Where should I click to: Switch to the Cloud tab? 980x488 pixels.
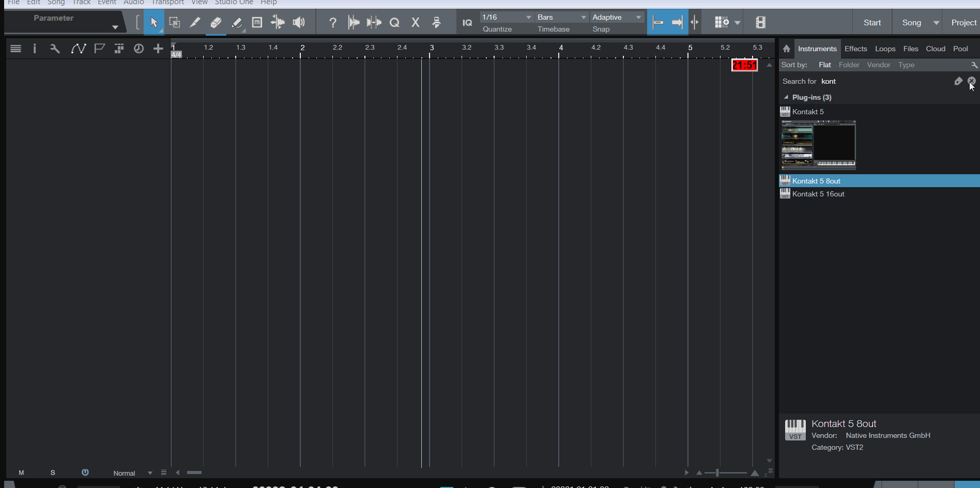(x=936, y=49)
